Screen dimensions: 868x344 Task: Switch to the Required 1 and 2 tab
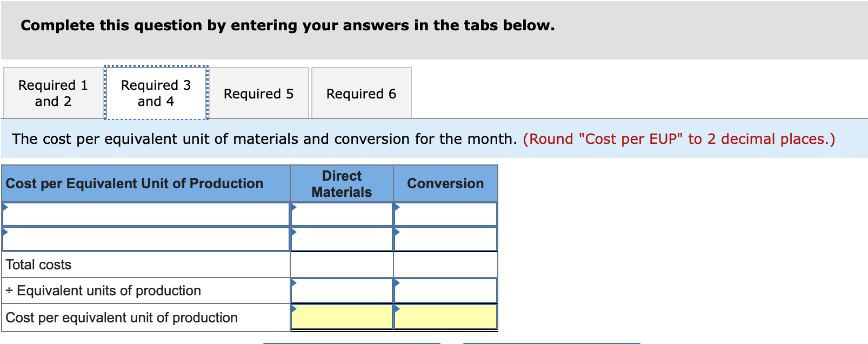(52, 92)
